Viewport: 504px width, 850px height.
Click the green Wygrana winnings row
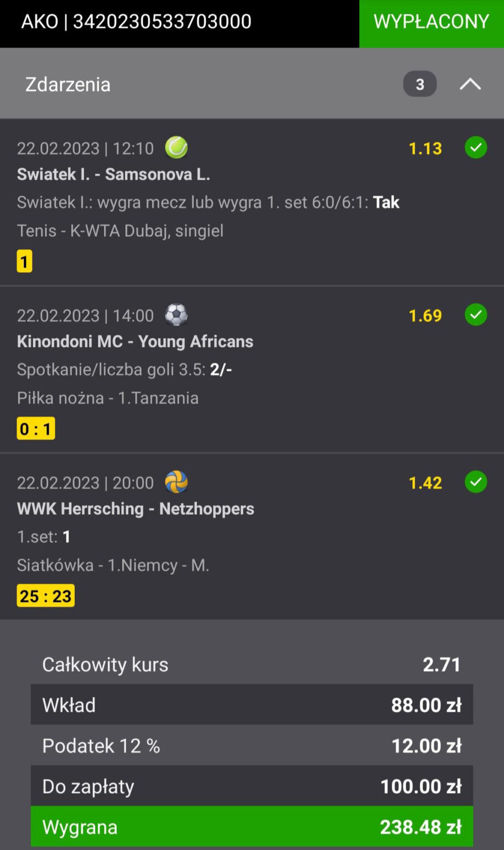coord(252,827)
